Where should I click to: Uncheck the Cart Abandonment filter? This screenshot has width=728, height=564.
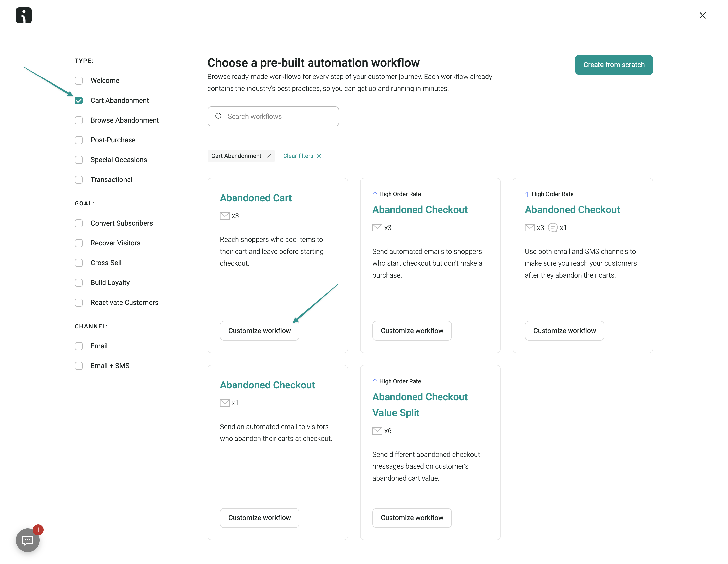click(x=79, y=100)
